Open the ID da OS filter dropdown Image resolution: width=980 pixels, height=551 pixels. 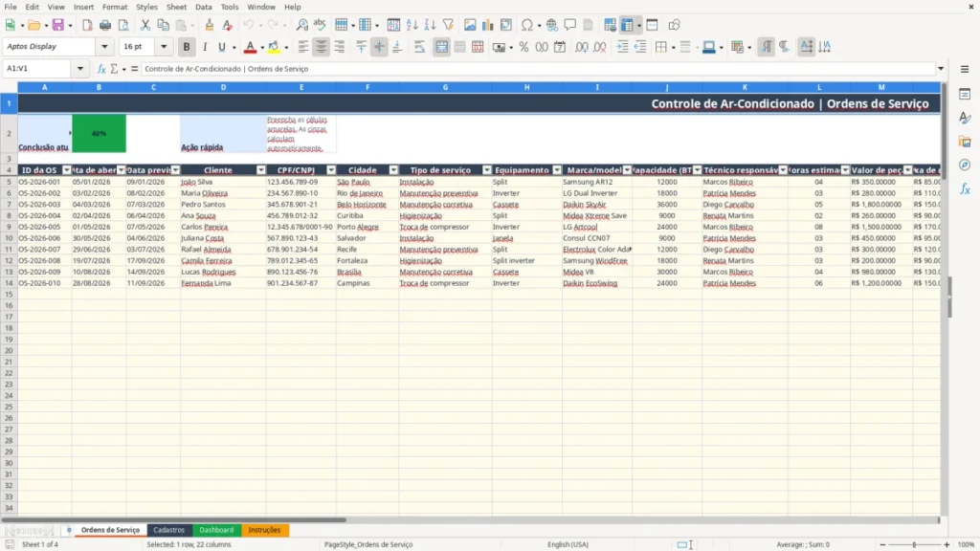[67, 170]
